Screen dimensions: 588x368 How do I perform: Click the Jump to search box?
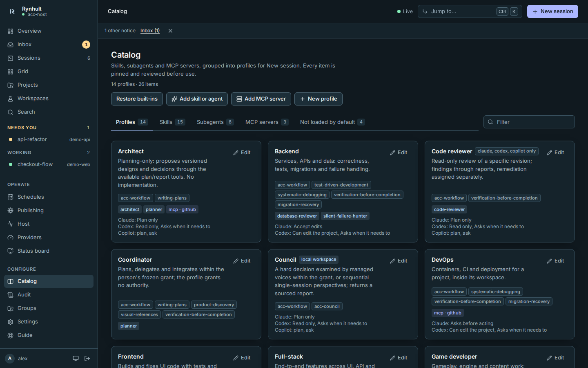[x=470, y=11]
